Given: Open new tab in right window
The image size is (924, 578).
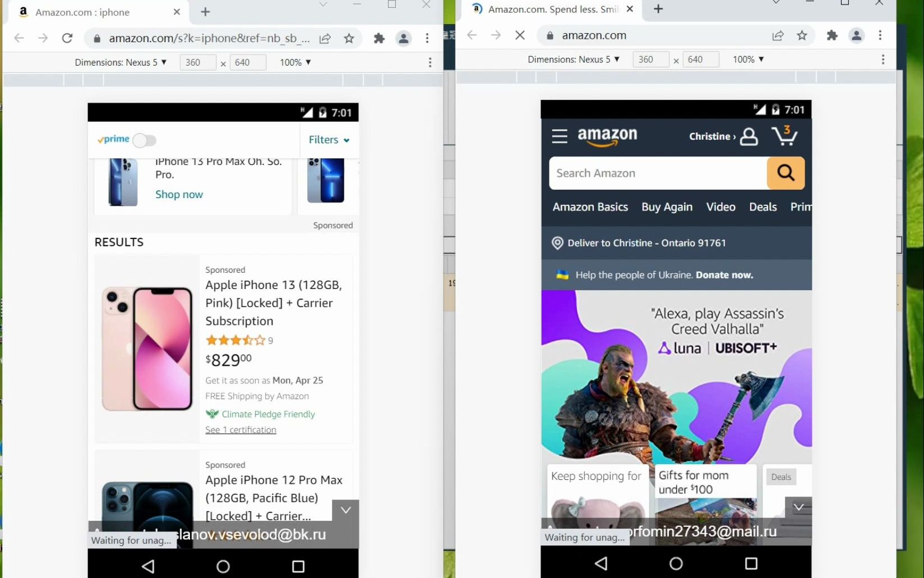Looking at the screenshot, I should (658, 9).
